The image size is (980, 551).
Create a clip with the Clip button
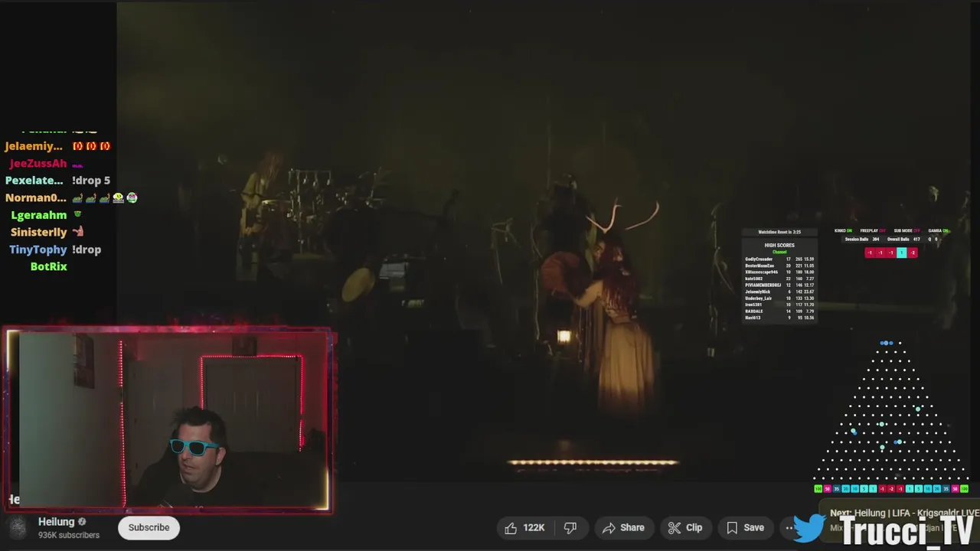click(x=685, y=527)
